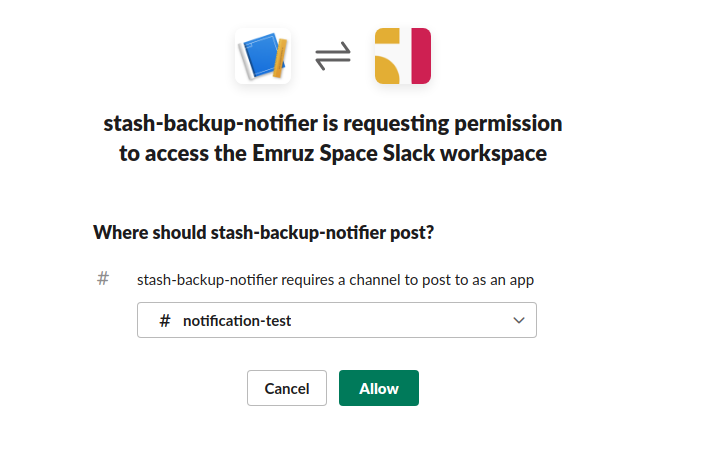712x463 pixels.
Task: Expand the channel list using the chevron arrow
Action: coord(518,321)
